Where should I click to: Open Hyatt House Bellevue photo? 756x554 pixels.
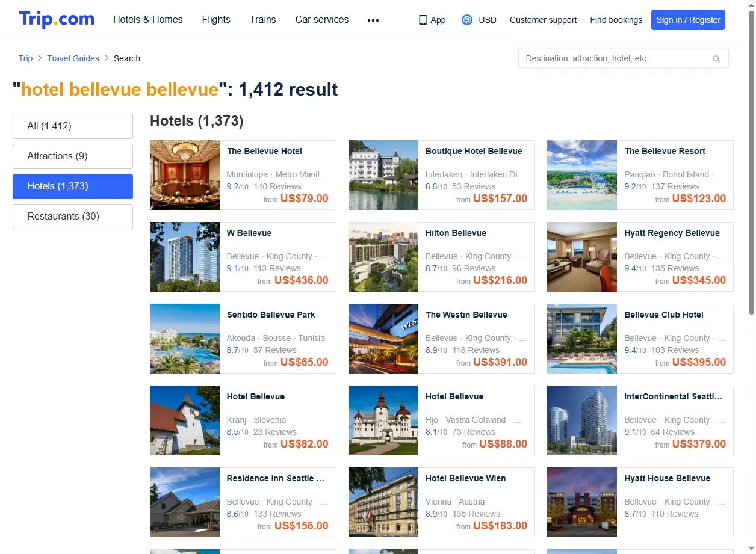pyautogui.click(x=582, y=502)
